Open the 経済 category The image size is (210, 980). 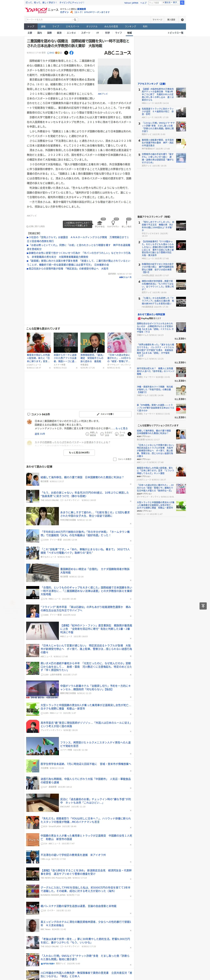coord(59,33)
